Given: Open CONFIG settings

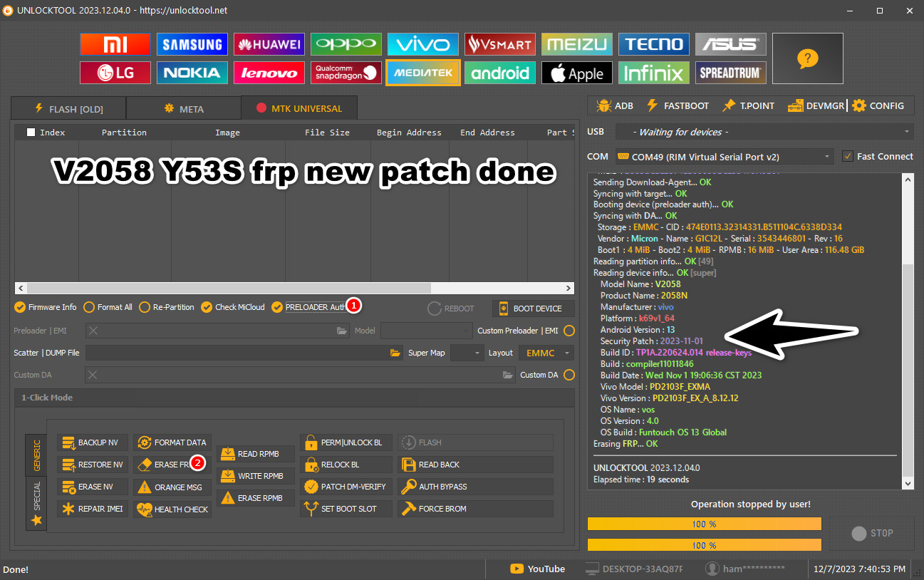Looking at the screenshot, I should [x=878, y=105].
